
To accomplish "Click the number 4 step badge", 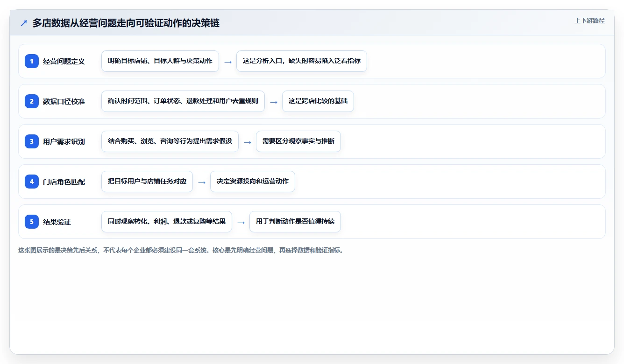I will pyautogui.click(x=32, y=182).
